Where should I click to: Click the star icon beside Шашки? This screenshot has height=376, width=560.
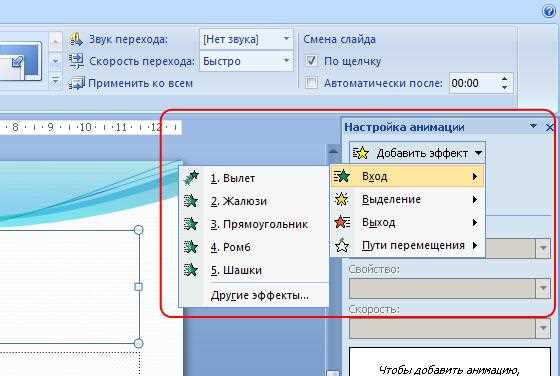click(x=191, y=270)
